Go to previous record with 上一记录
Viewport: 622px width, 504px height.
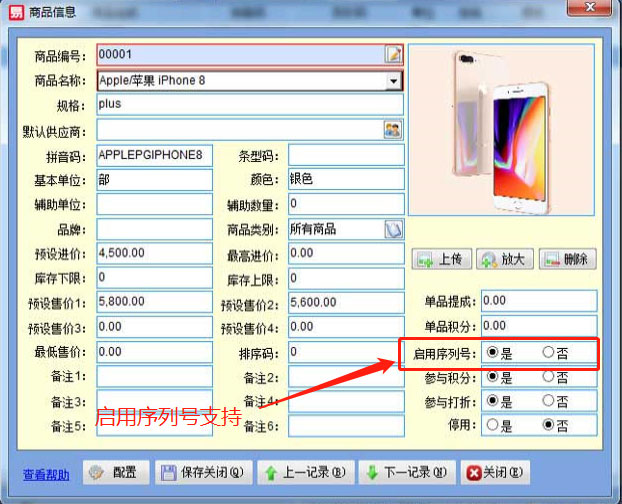pos(302,472)
